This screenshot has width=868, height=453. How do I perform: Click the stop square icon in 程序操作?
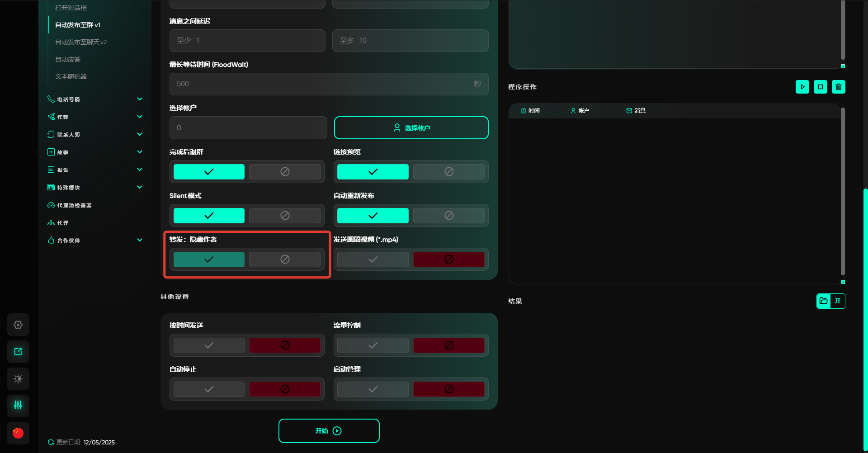point(820,87)
